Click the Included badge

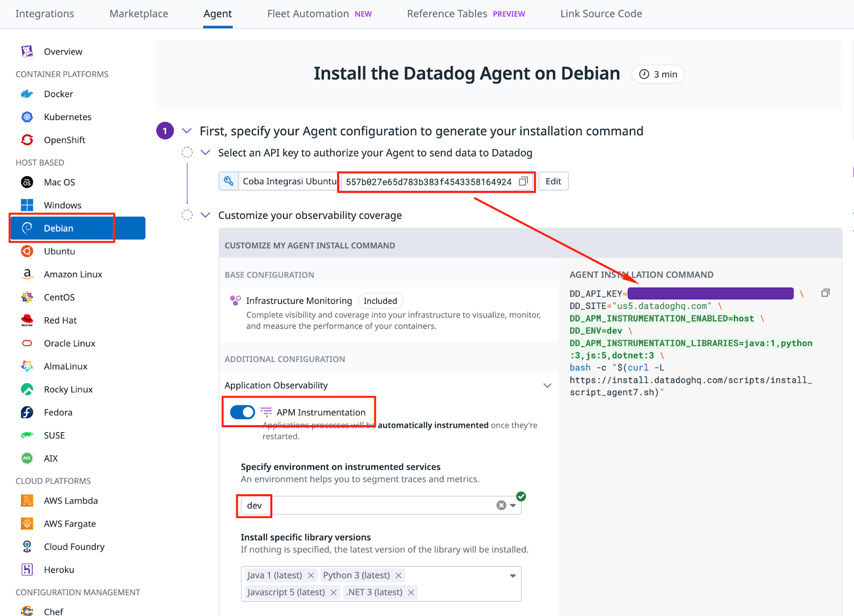coord(380,301)
